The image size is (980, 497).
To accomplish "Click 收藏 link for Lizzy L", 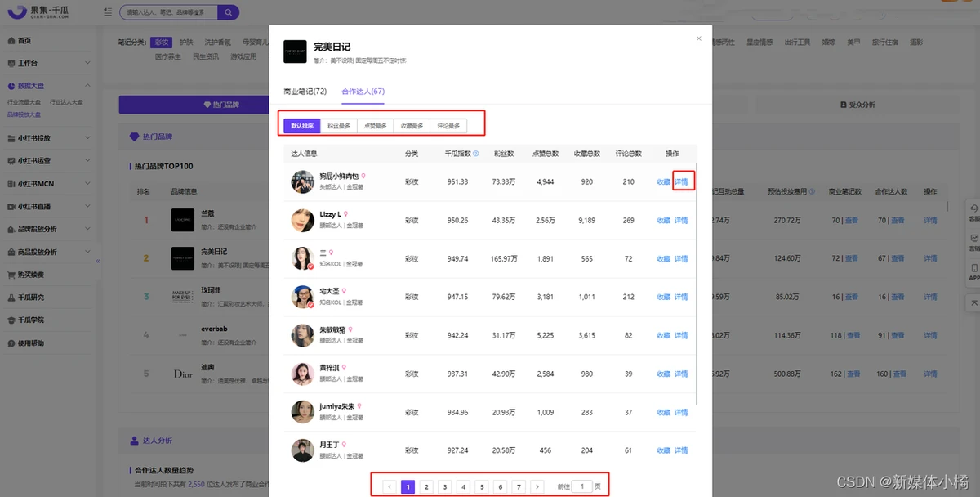I will [661, 220].
